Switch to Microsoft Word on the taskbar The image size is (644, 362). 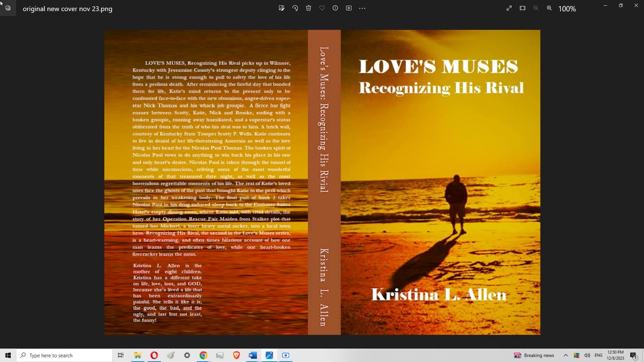253,355
